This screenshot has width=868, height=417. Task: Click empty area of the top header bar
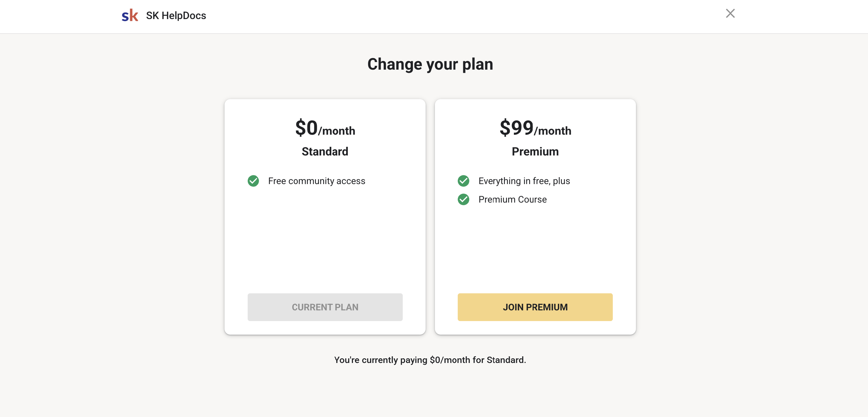pos(438,16)
